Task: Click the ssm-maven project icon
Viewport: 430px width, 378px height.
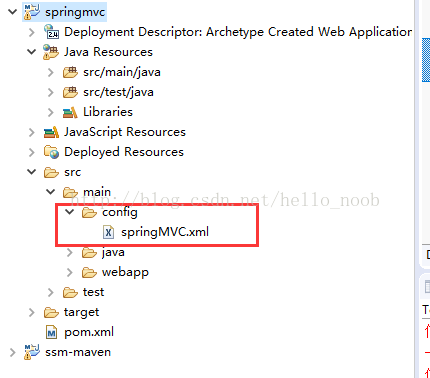Action: pyautogui.click(x=32, y=352)
